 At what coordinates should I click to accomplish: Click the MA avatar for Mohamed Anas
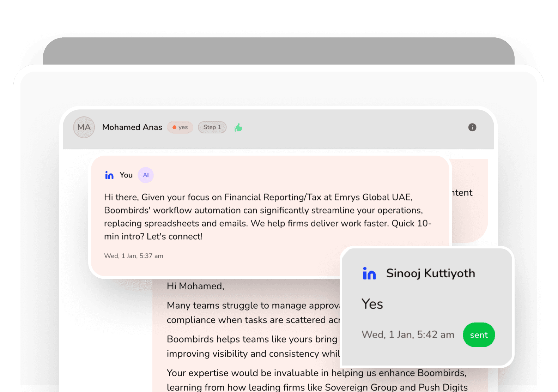(x=84, y=127)
